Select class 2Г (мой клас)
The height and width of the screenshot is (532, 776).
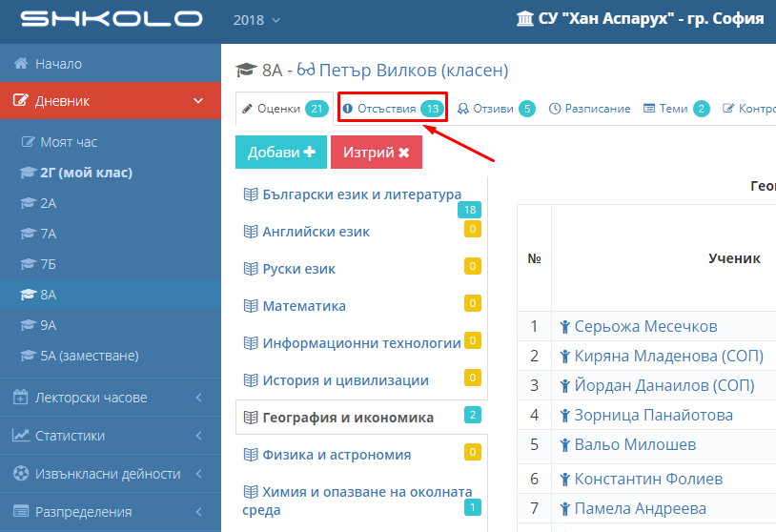click(x=86, y=173)
